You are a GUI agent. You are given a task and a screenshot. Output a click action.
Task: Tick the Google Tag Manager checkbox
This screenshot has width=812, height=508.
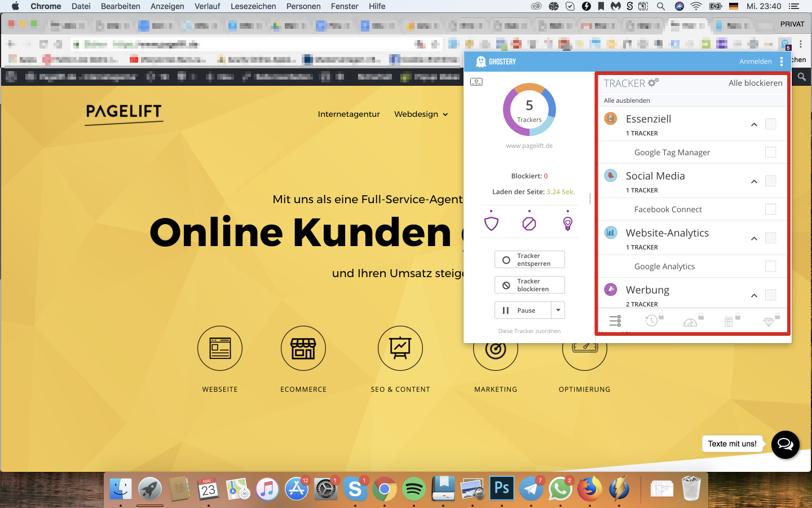coord(770,152)
